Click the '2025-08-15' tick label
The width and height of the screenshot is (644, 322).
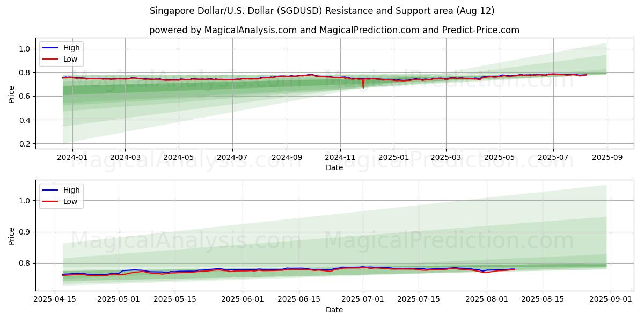pos(543,300)
